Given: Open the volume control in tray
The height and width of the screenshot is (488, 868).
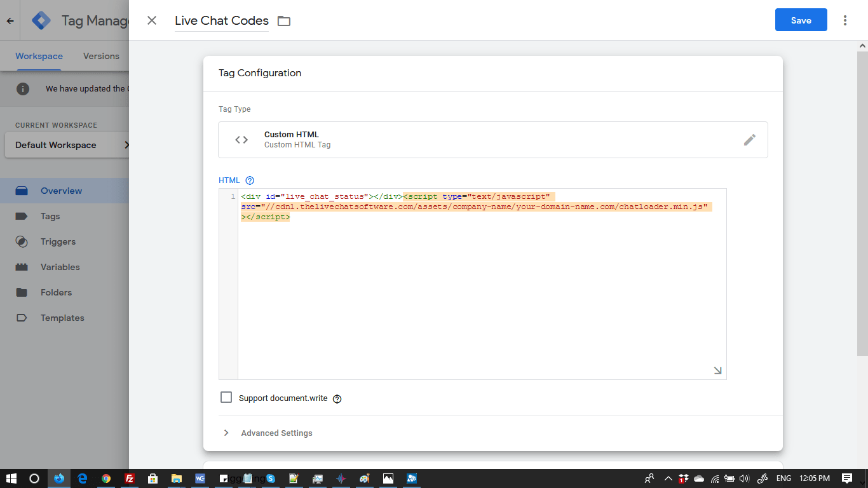Looking at the screenshot, I should click(744, 478).
